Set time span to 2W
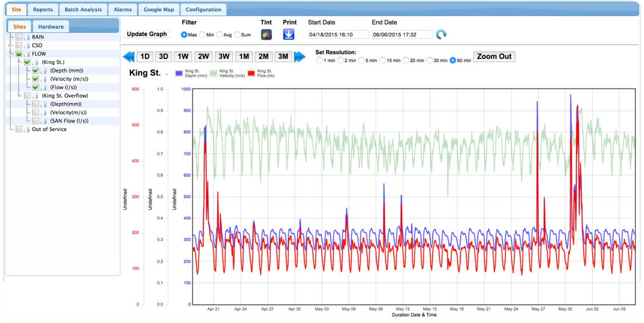 (x=203, y=57)
